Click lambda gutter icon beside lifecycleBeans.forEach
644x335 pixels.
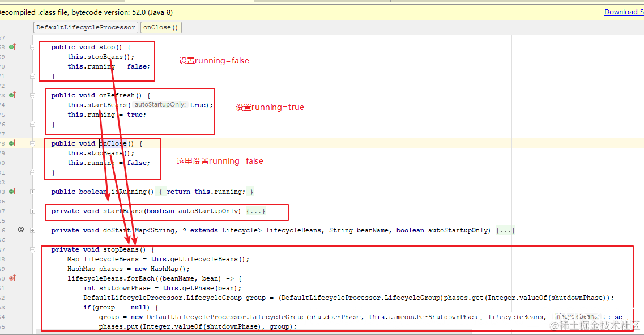[12, 278]
